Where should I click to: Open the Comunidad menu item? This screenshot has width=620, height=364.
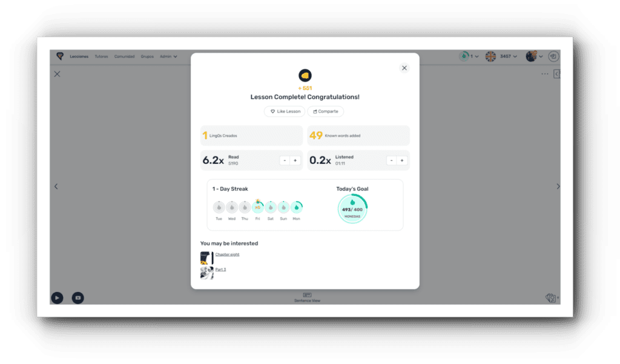124,56
